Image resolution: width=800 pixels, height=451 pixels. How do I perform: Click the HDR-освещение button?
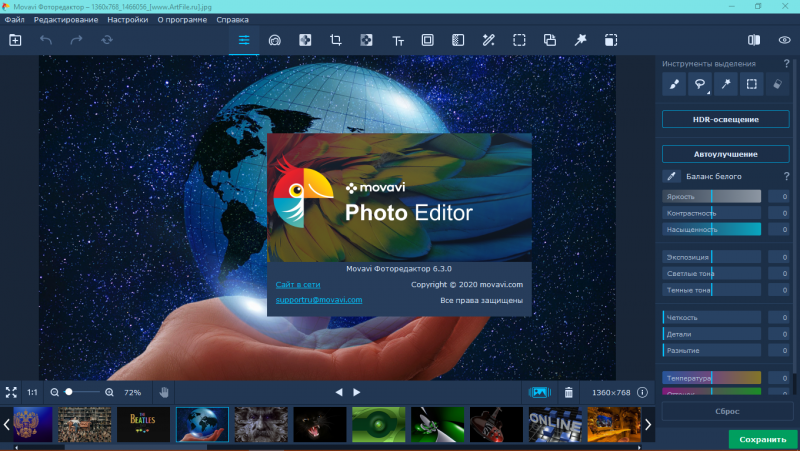point(725,120)
